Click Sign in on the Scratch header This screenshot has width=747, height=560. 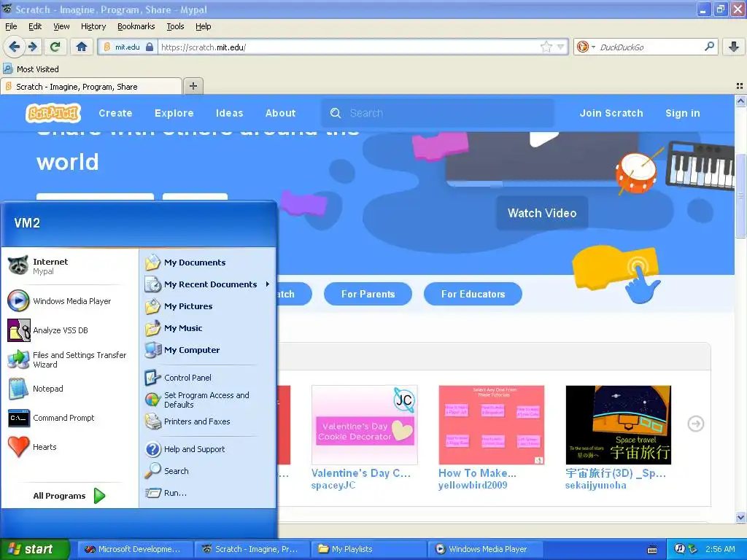click(x=683, y=113)
